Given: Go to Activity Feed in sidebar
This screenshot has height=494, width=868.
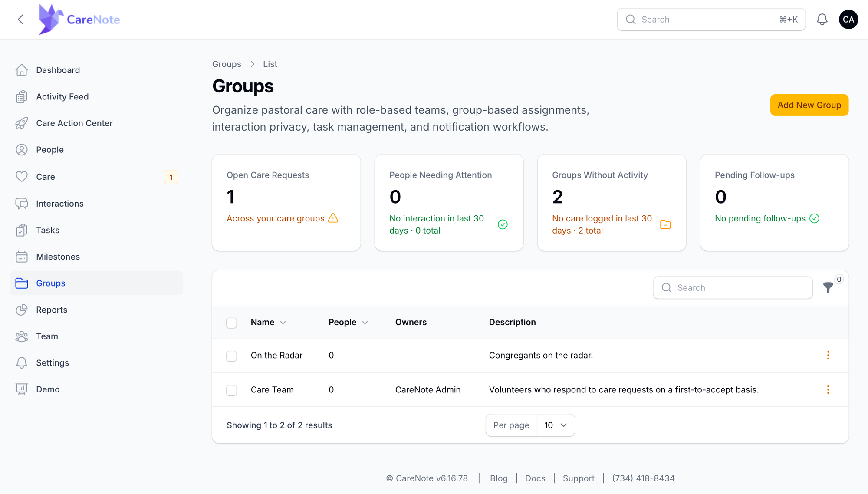Looking at the screenshot, I should click(96, 97).
